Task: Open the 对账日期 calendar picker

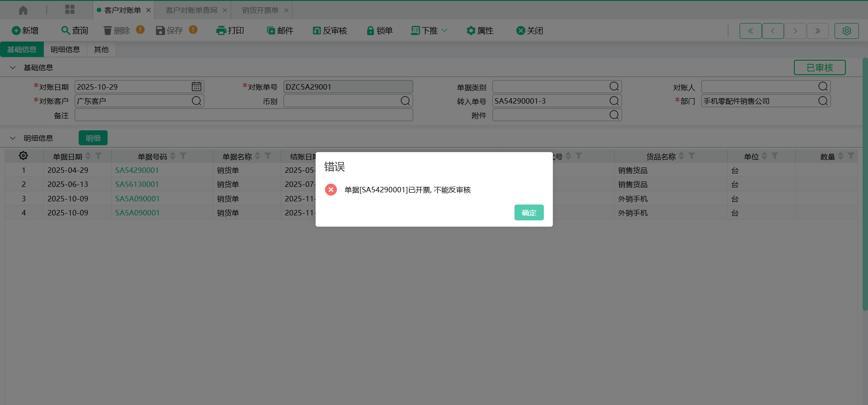Action: pyautogui.click(x=196, y=86)
